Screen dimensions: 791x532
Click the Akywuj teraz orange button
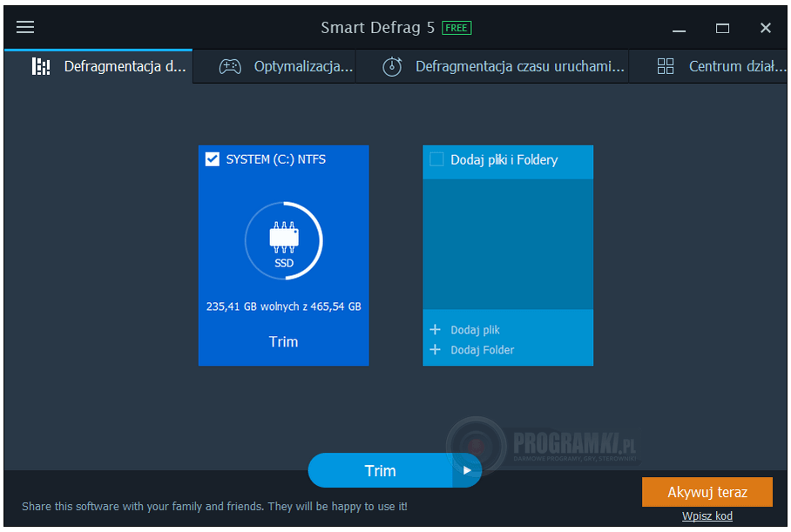tap(707, 492)
